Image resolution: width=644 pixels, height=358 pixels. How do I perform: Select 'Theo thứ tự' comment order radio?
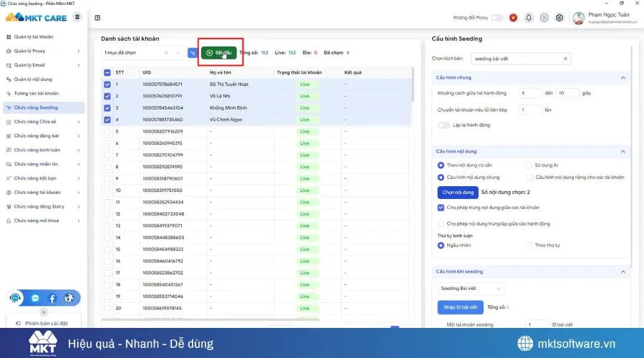[x=529, y=246]
